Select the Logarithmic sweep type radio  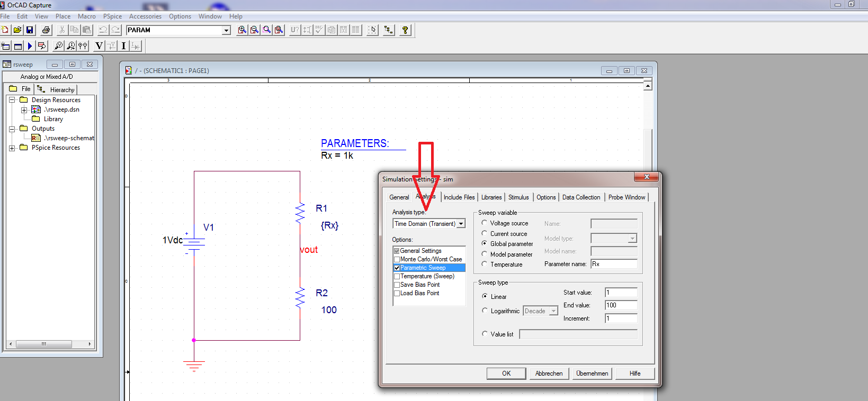[x=485, y=311]
